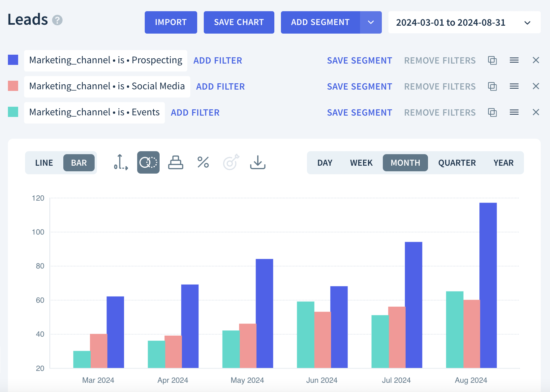Screen dimensions: 550x392
Task: Click the Jul 2024 Prospecting blue bar
Action: (x=414, y=305)
